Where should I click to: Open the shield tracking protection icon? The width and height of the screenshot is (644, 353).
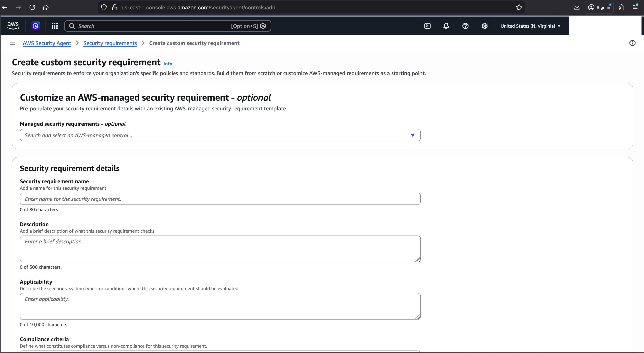(104, 7)
